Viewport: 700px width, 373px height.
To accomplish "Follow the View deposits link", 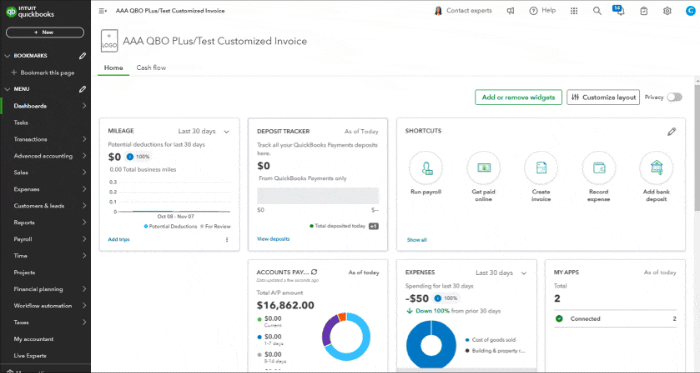I will point(273,239).
